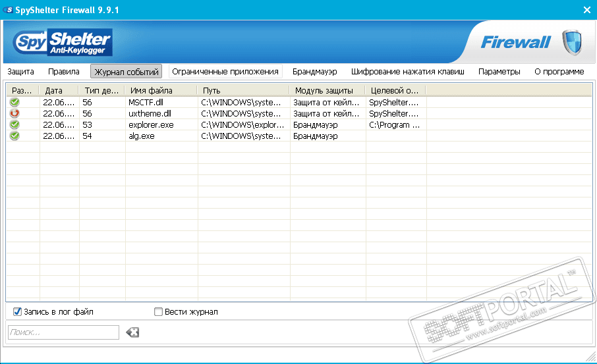Open the О программе tab
The height and width of the screenshot is (364, 597).
(x=559, y=72)
